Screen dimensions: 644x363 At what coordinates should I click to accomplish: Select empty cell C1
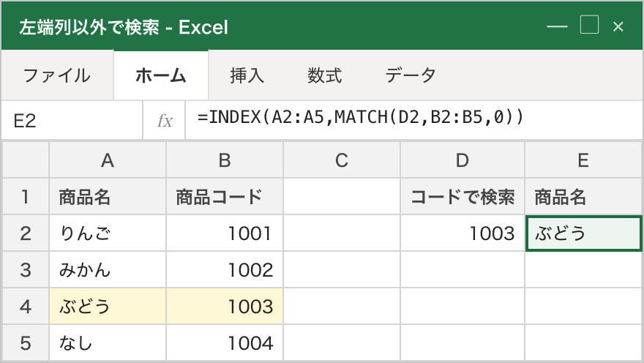[342, 196]
